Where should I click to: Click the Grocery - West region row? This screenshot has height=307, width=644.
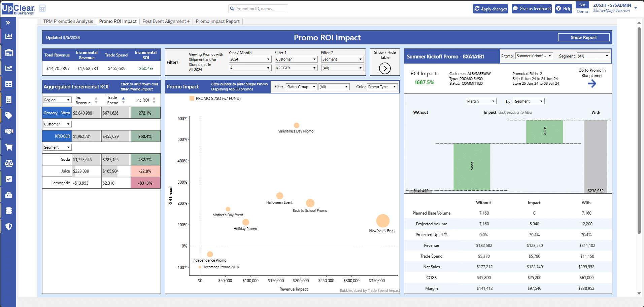(x=101, y=113)
